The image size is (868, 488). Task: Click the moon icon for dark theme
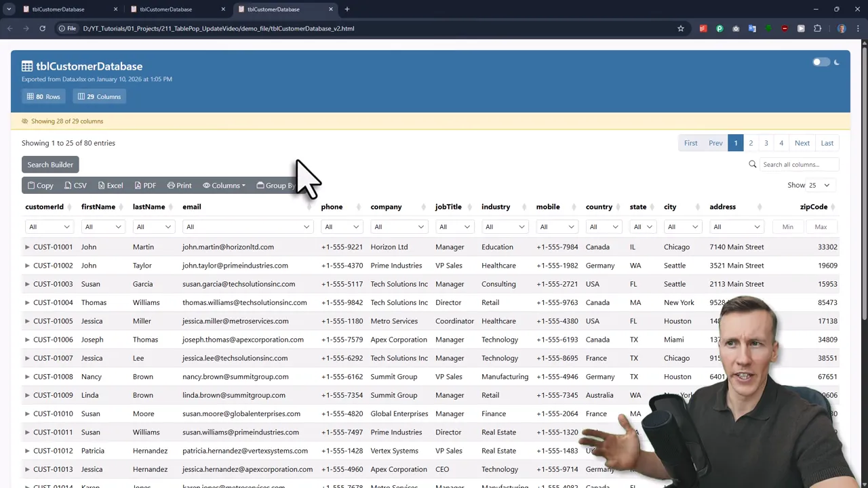pyautogui.click(x=836, y=62)
